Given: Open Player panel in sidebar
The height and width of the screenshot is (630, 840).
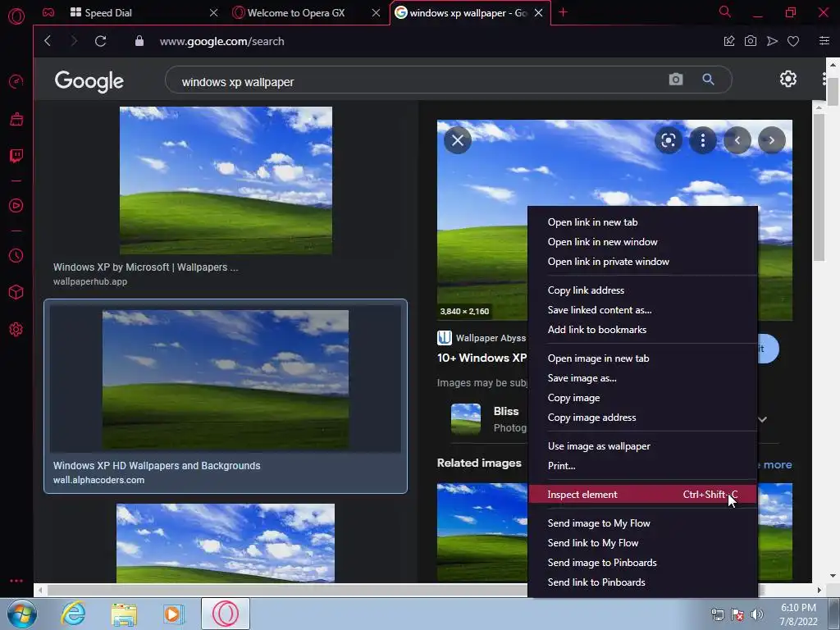Looking at the screenshot, I should (16, 206).
